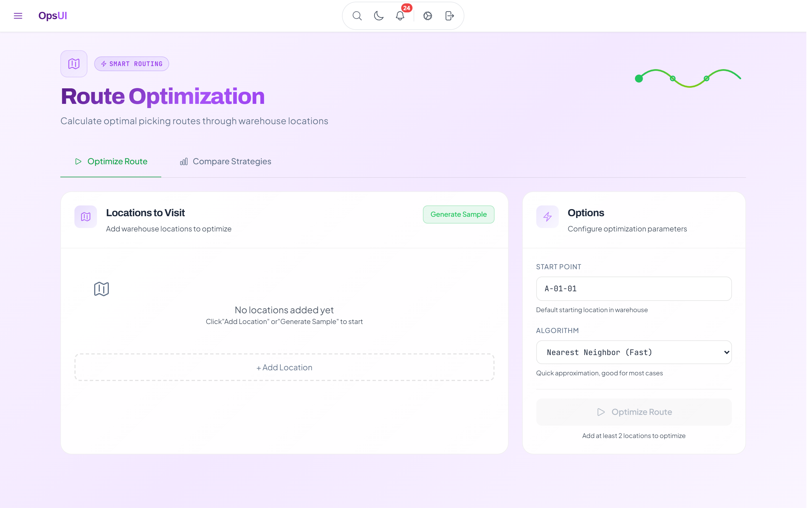The height and width of the screenshot is (508, 812).
Task: Click 'Default starting location in warehouse' hint
Action: (592, 310)
